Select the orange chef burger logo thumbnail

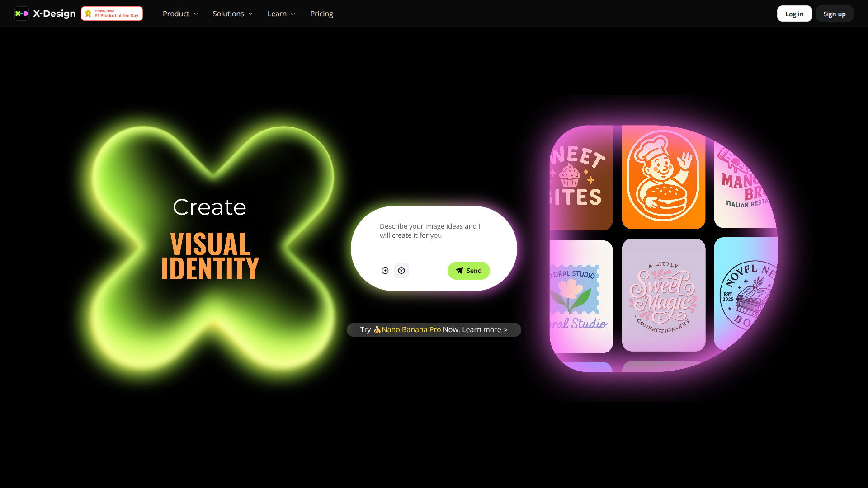coord(663,177)
